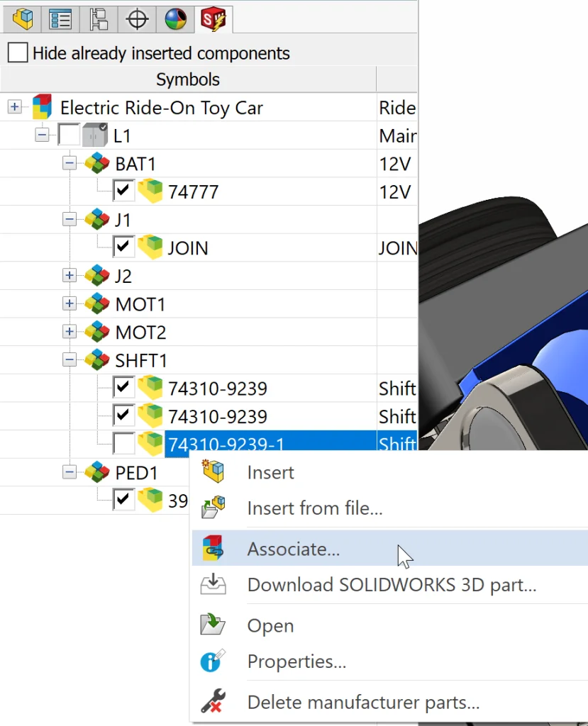The height and width of the screenshot is (726, 588).
Task: Expand the MOT2 component node
Action: click(70, 332)
